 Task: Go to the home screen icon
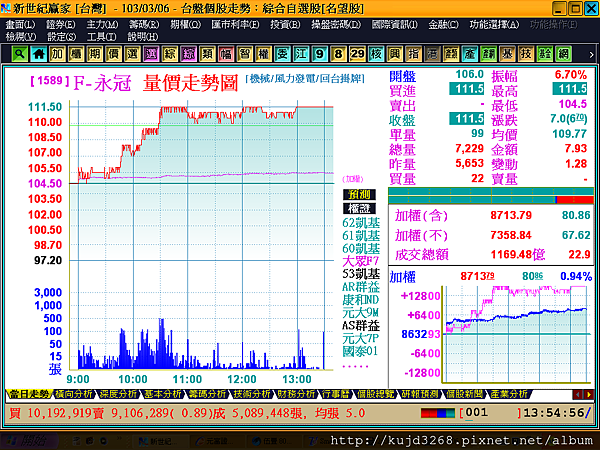38,54
